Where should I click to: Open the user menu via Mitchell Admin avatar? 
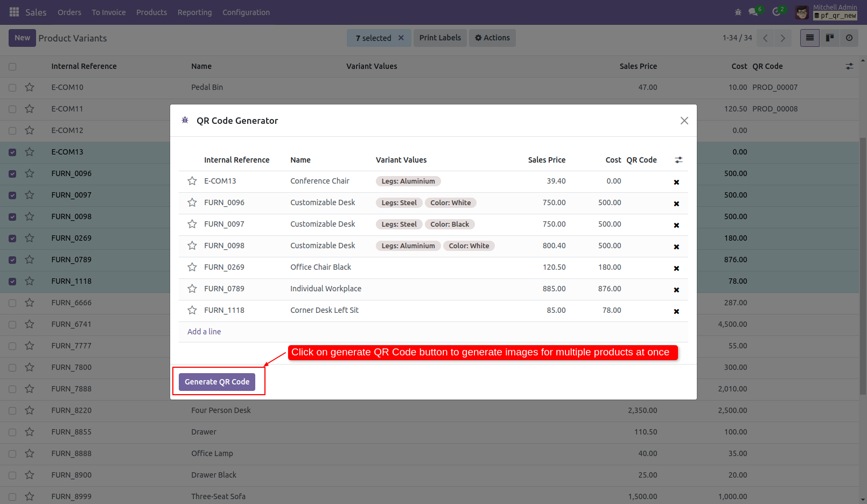point(802,12)
